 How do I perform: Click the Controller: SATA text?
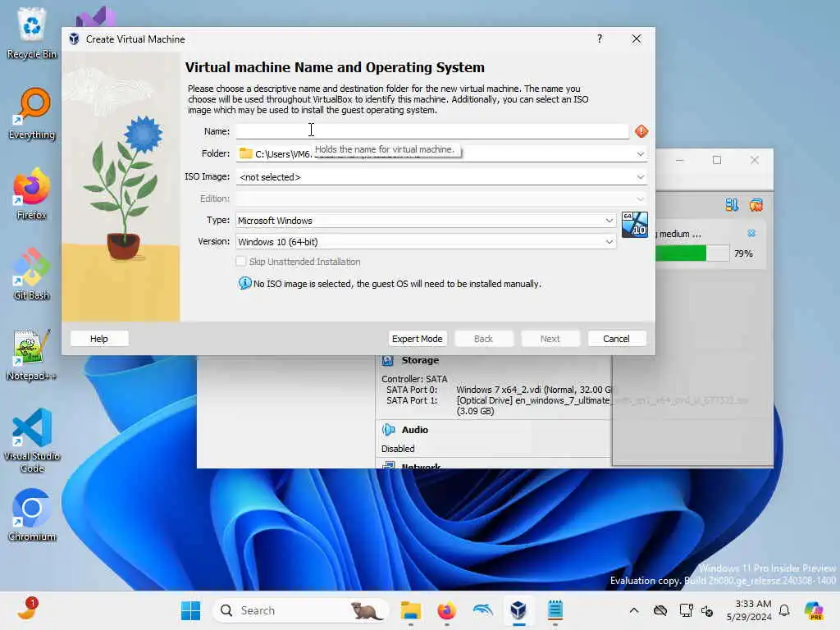[414, 379]
